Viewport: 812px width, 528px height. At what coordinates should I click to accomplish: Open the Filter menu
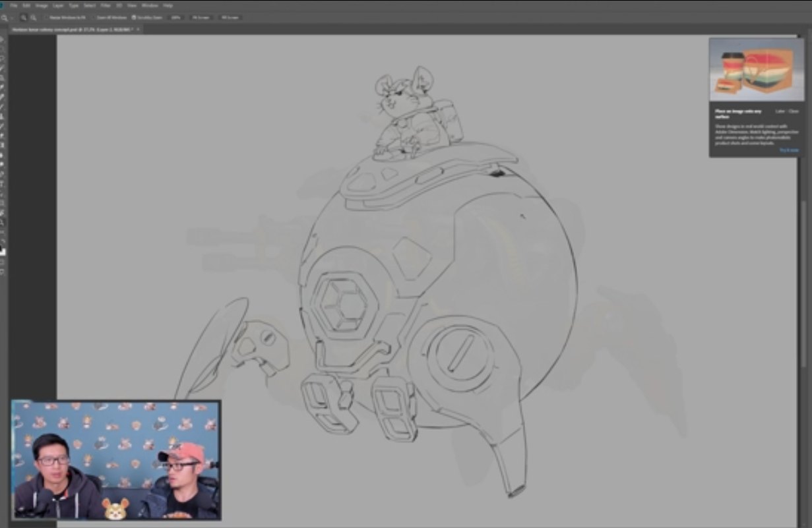tap(106, 5)
